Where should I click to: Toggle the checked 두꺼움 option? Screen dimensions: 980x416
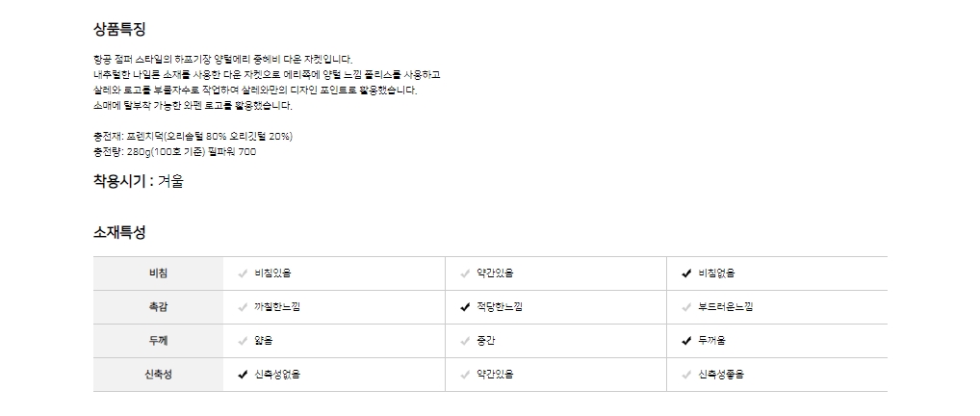point(686,341)
